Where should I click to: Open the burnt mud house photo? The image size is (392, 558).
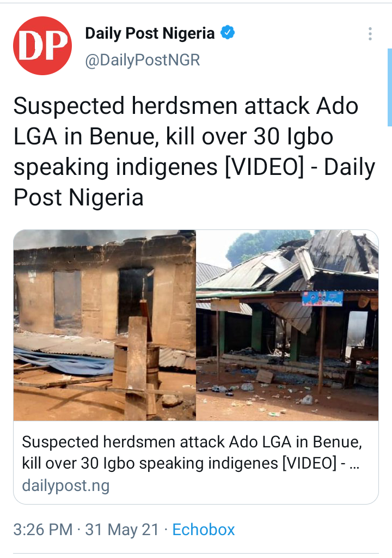(105, 325)
